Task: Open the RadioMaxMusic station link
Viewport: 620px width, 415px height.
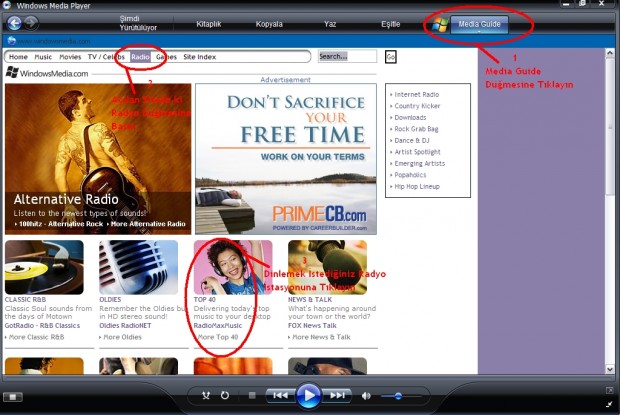Action: click(218, 326)
